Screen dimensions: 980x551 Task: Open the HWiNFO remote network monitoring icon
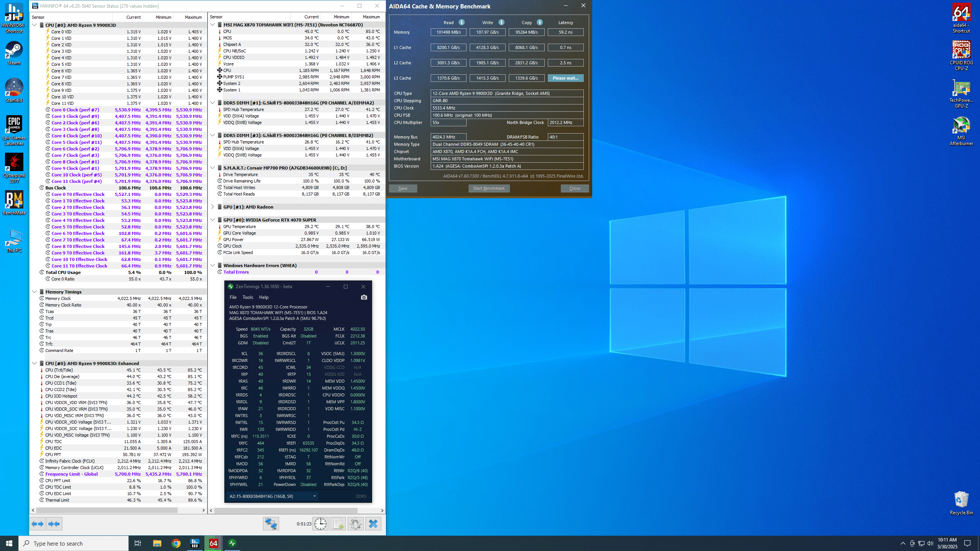pos(271,523)
